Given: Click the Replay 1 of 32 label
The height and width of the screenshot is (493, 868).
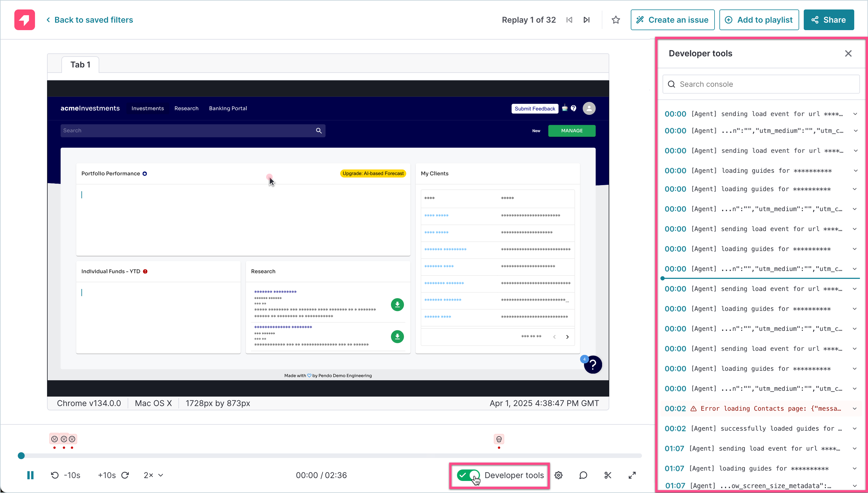Looking at the screenshot, I should pyautogui.click(x=529, y=20).
